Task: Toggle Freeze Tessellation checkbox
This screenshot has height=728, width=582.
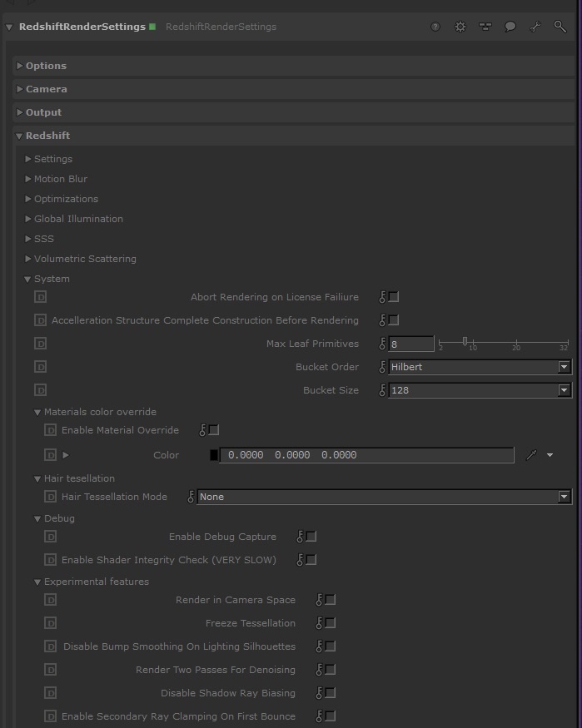Action: 331,623
